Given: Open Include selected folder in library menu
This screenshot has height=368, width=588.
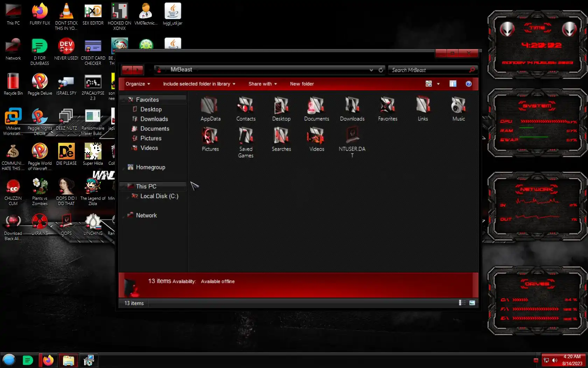Looking at the screenshot, I should (x=199, y=84).
